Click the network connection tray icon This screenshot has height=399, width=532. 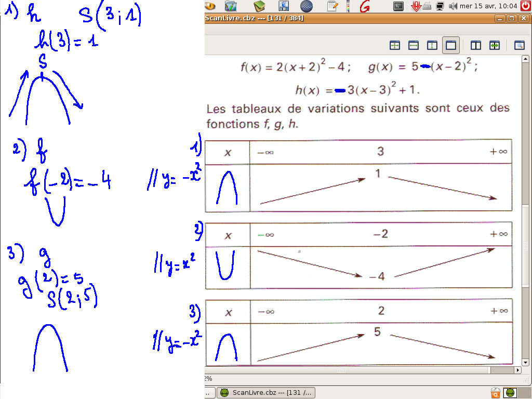pos(440,6)
